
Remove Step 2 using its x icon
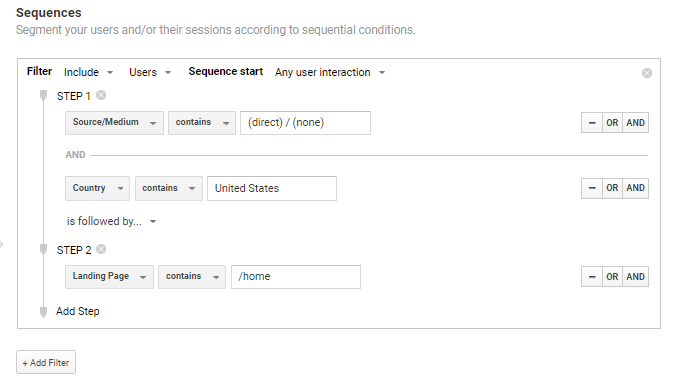click(x=101, y=249)
